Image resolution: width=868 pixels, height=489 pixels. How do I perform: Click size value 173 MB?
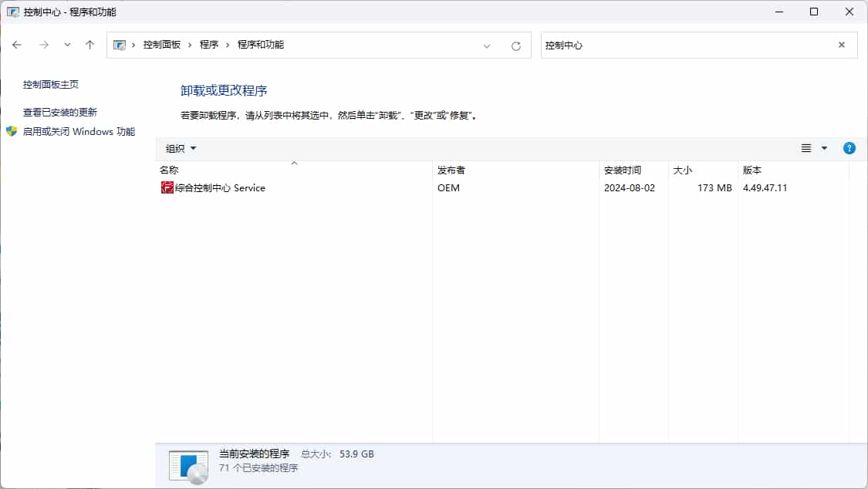point(714,188)
